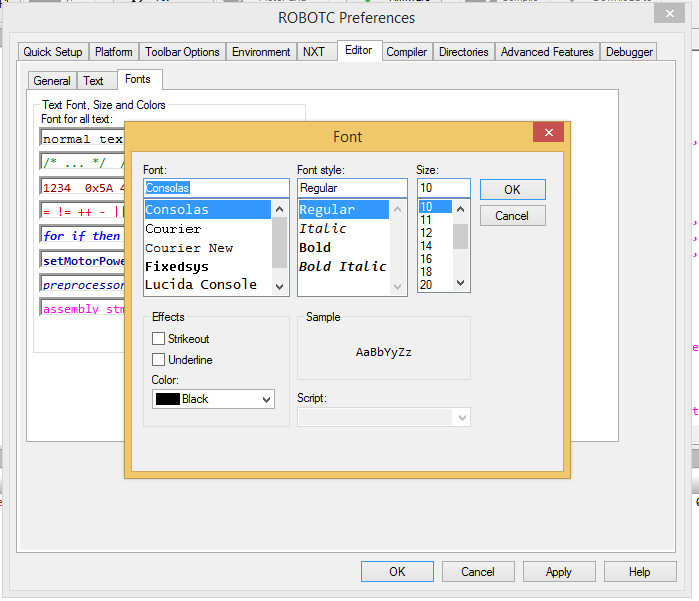Screen dimensions: 699x601
Task: Click the 'setMotorPower' sample box
Action: 82,260
